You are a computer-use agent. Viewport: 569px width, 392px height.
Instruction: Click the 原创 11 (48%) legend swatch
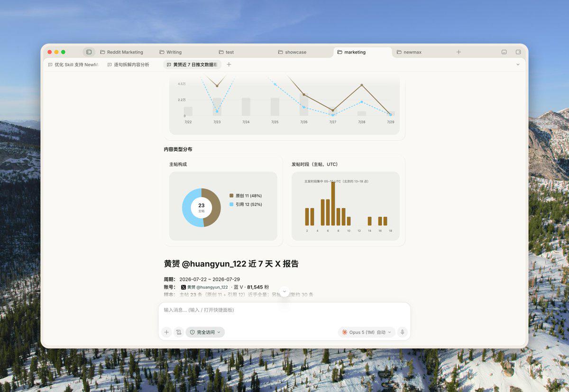(231, 196)
